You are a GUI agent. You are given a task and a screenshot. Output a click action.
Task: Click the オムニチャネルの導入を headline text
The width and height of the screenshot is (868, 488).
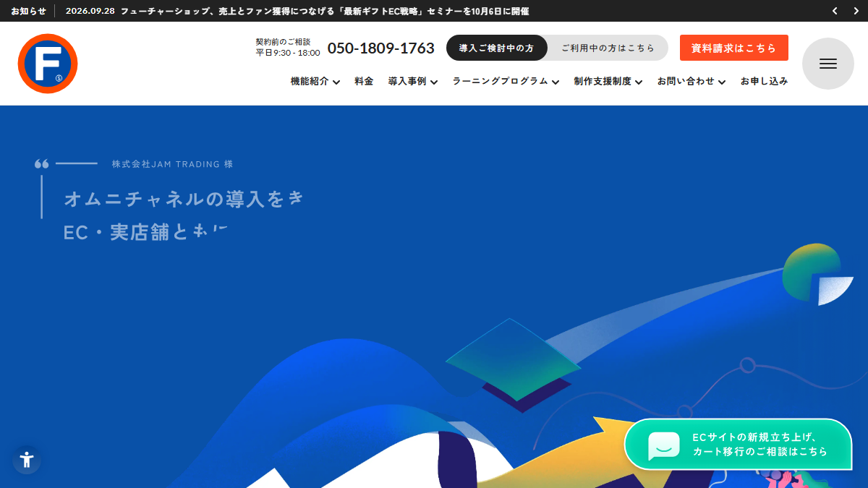[183, 199]
